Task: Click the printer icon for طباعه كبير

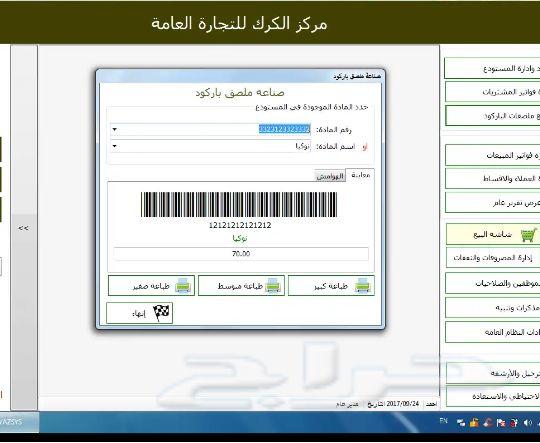Action: [x=363, y=286]
